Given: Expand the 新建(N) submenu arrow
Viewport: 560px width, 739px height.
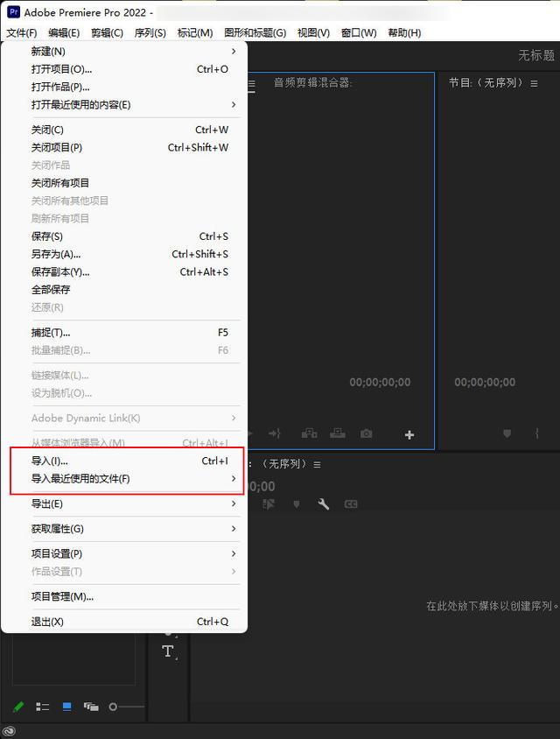Looking at the screenshot, I should pyautogui.click(x=234, y=51).
